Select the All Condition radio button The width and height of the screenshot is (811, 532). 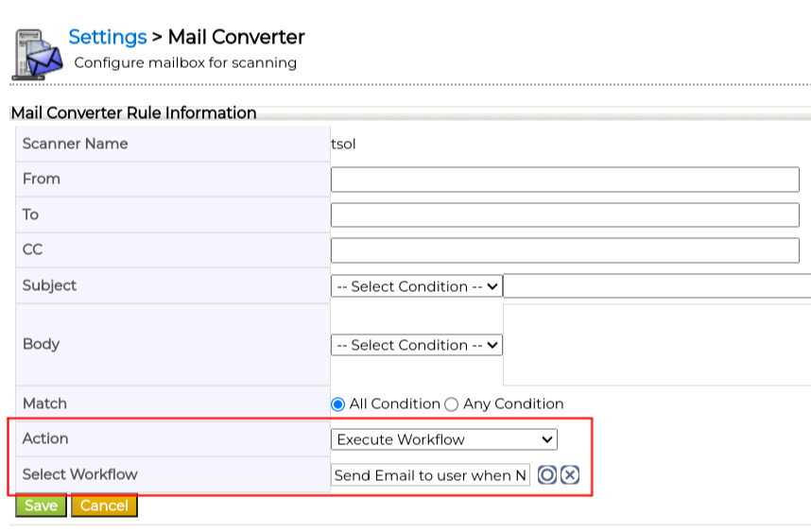(338, 404)
